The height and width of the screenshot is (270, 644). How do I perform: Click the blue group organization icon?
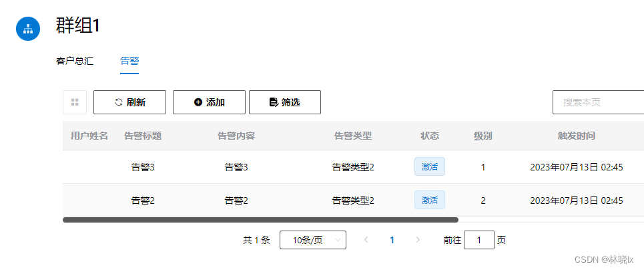click(28, 28)
